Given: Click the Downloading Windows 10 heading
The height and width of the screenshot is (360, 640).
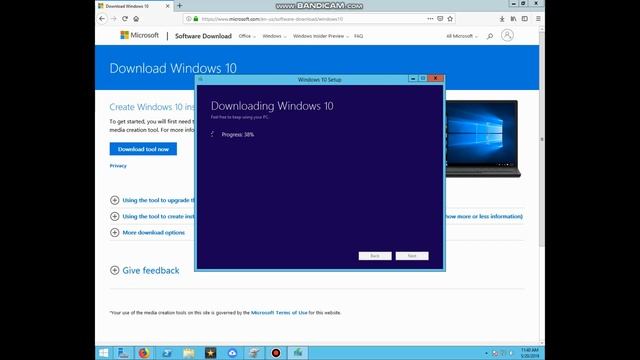Looking at the screenshot, I should coord(272,106).
